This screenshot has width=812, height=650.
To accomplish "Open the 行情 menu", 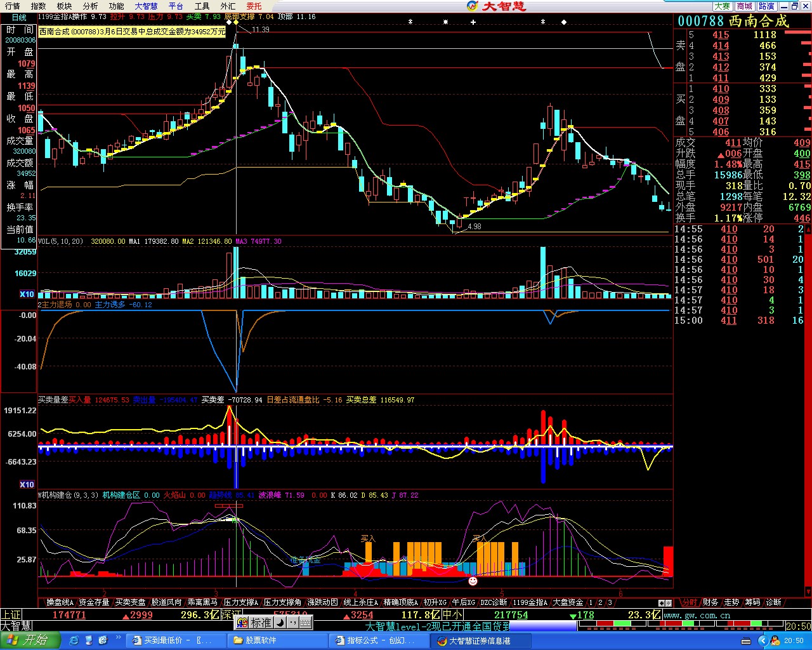I will pos(12,6).
